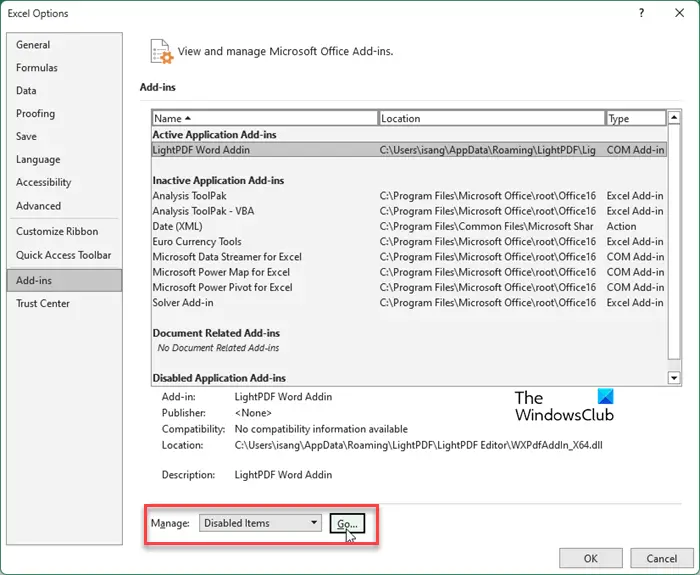Close the Excel Options dialog
The image size is (700, 575).
679,13
